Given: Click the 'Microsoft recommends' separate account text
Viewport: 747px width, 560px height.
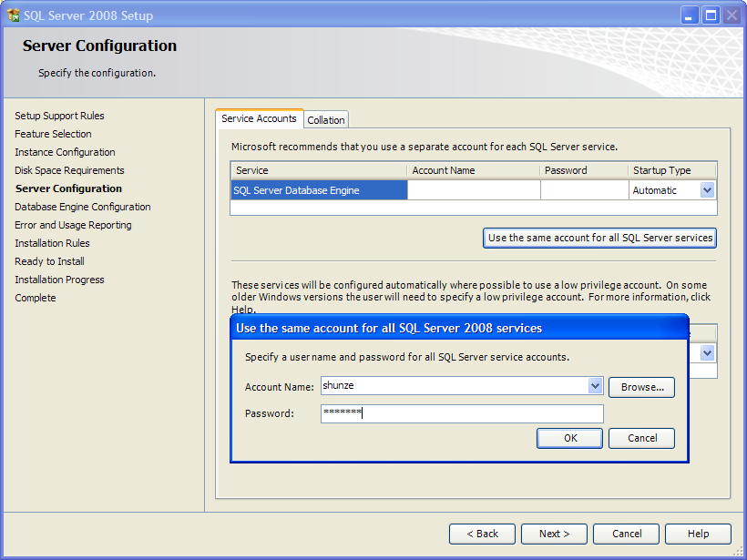Looking at the screenshot, I should pos(425,147).
